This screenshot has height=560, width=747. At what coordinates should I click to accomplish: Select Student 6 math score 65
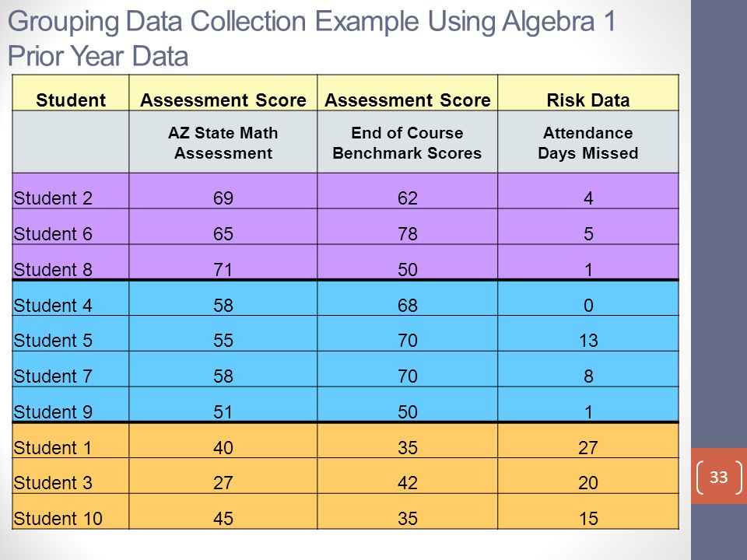click(x=223, y=234)
